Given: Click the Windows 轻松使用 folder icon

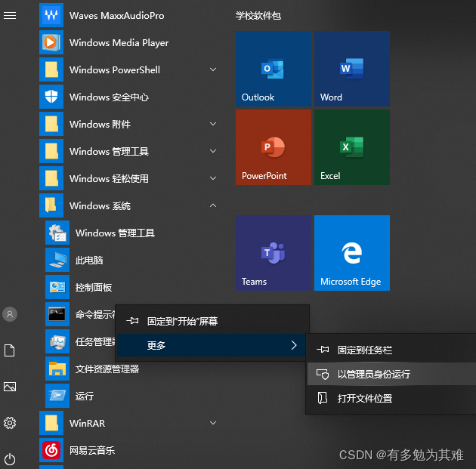Looking at the screenshot, I should tap(51, 178).
